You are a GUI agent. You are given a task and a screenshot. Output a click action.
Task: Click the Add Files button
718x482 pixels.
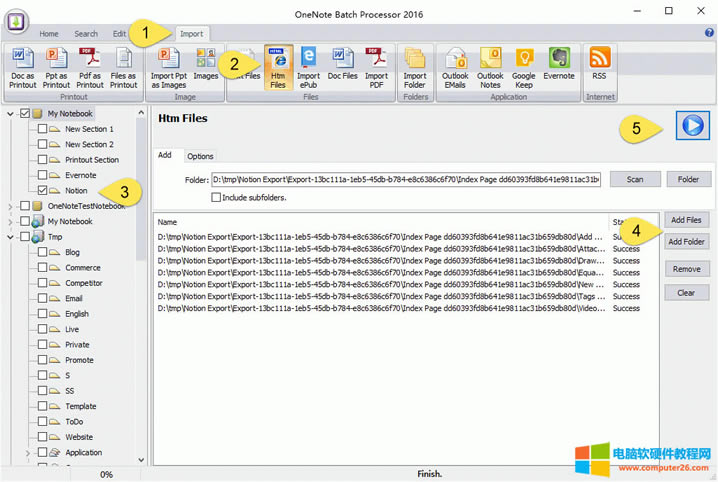click(x=686, y=220)
